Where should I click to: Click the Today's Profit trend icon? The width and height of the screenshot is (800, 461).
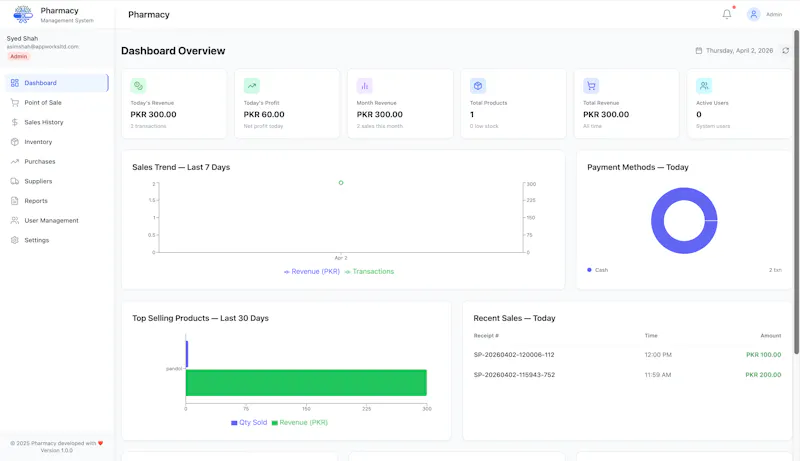(252, 86)
